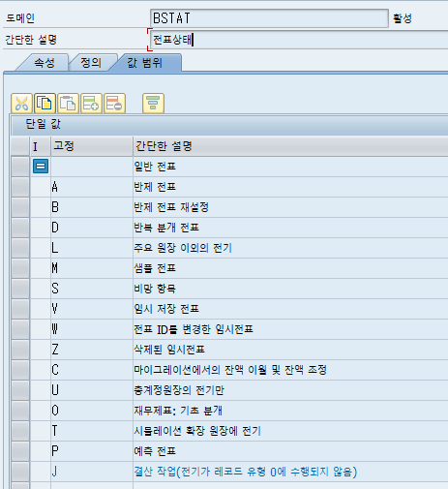Click fixed value cell B
Screen dimensions: 448x489
pos(92,207)
